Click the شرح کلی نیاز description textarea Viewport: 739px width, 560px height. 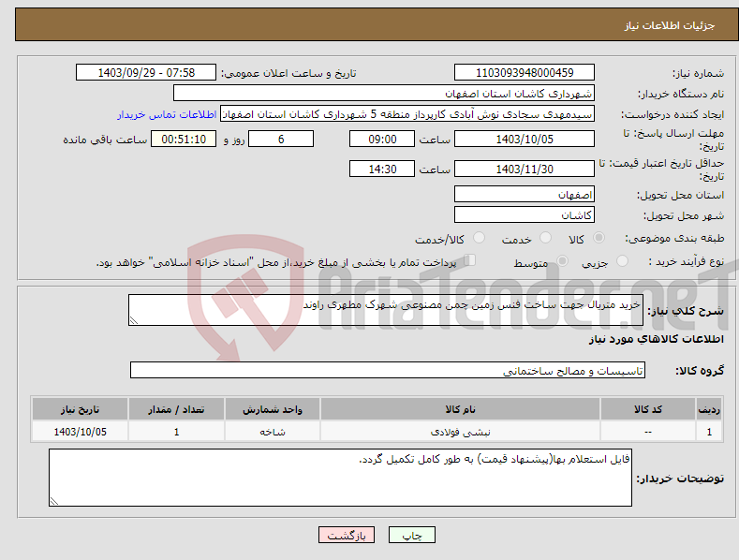coord(386,310)
